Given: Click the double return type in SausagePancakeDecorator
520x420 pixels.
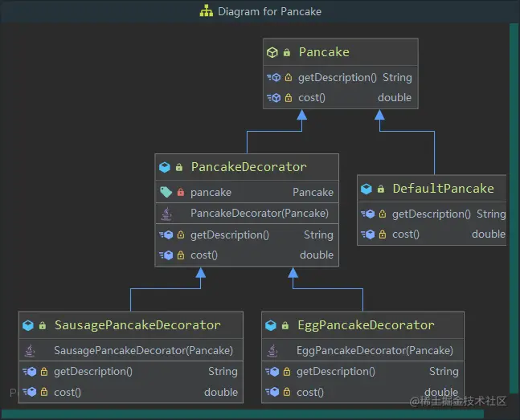Looking at the screenshot, I should pos(221,393).
